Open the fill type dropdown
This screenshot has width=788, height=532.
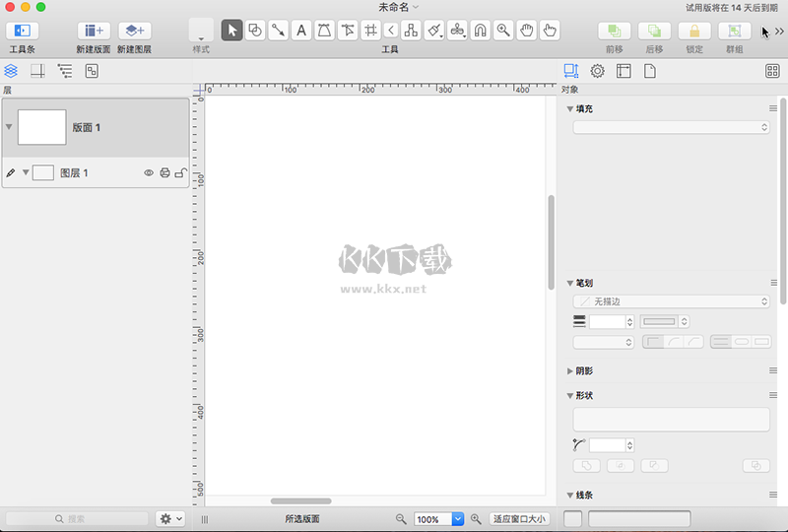point(672,127)
